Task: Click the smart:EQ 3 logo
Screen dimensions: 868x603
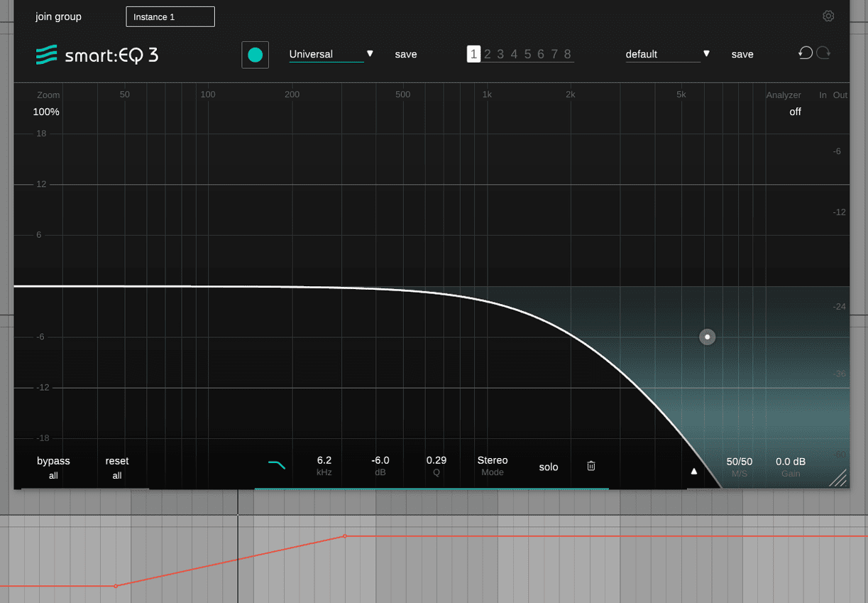Action: click(97, 54)
